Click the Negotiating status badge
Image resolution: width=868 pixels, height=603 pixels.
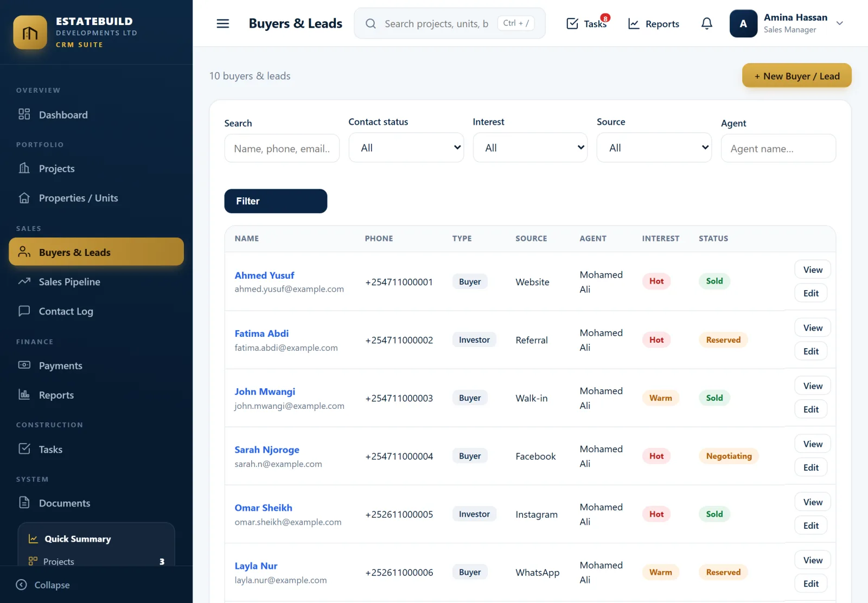pos(729,456)
